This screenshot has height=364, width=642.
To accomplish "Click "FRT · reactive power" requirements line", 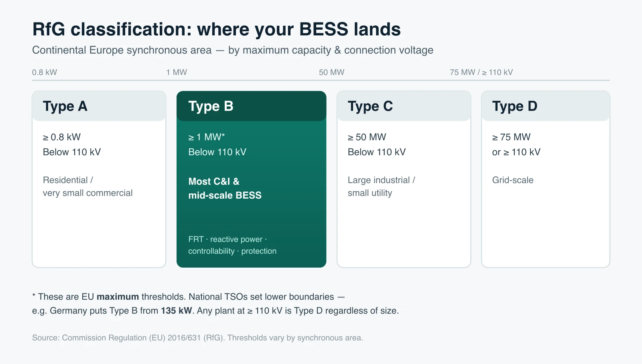I will tap(228, 239).
